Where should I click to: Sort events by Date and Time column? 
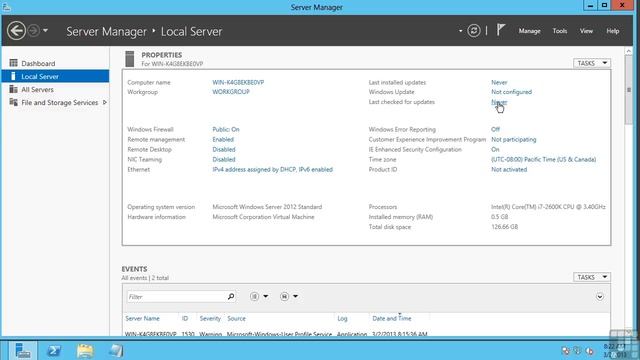coord(391,318)
